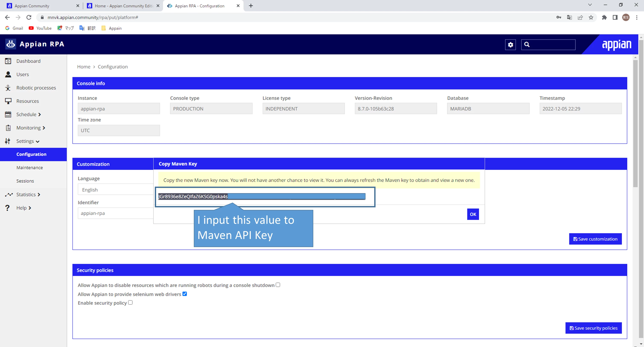Click the appian logo in header

[x=616, y=45]
